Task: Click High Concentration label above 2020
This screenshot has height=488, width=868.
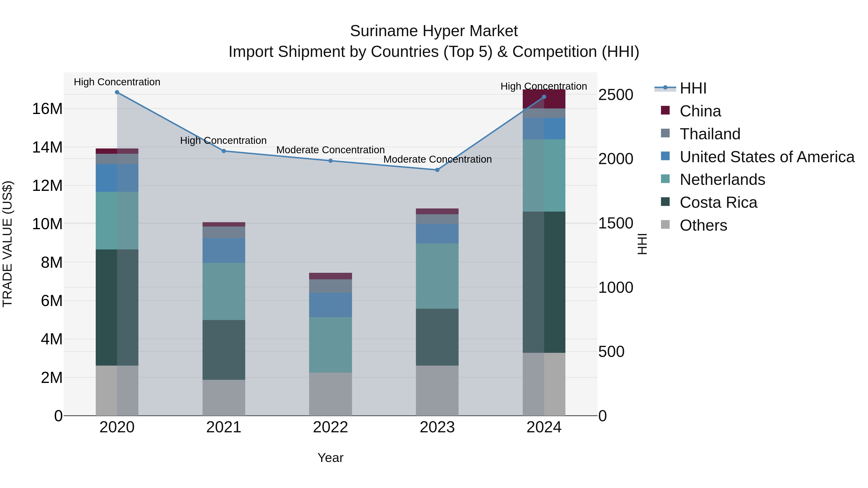Action: pyautogui.click(x=117, y=82)
